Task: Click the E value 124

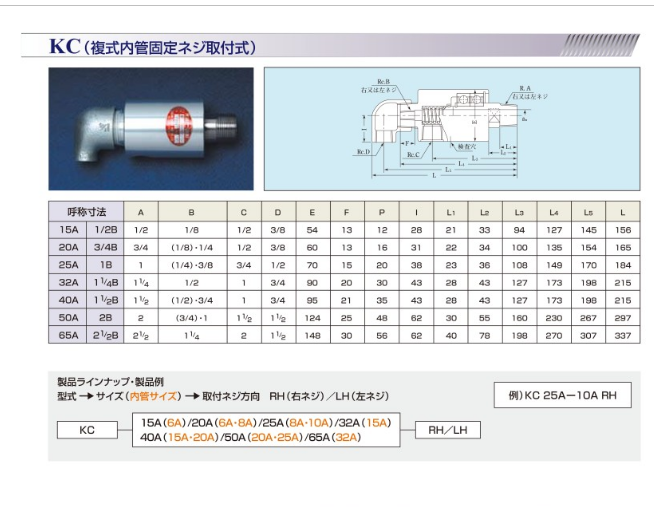Action: click(312, 318)
